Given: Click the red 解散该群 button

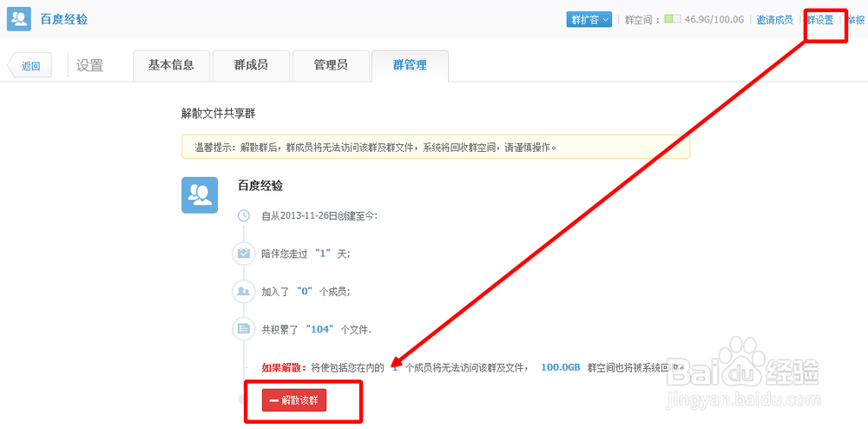Looking at the screenshot, I should coord(294,400).
